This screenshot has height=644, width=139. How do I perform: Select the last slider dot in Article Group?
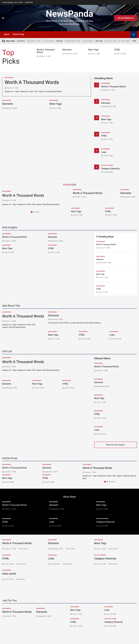tap(114, 482)
